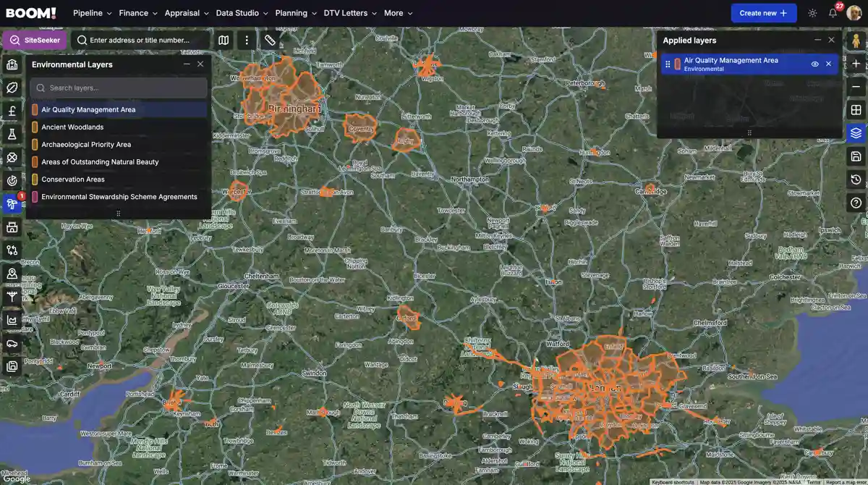Select the vehicle transport sidebar icon
This screenshot has height=485, width=868.
pos(12,343)
